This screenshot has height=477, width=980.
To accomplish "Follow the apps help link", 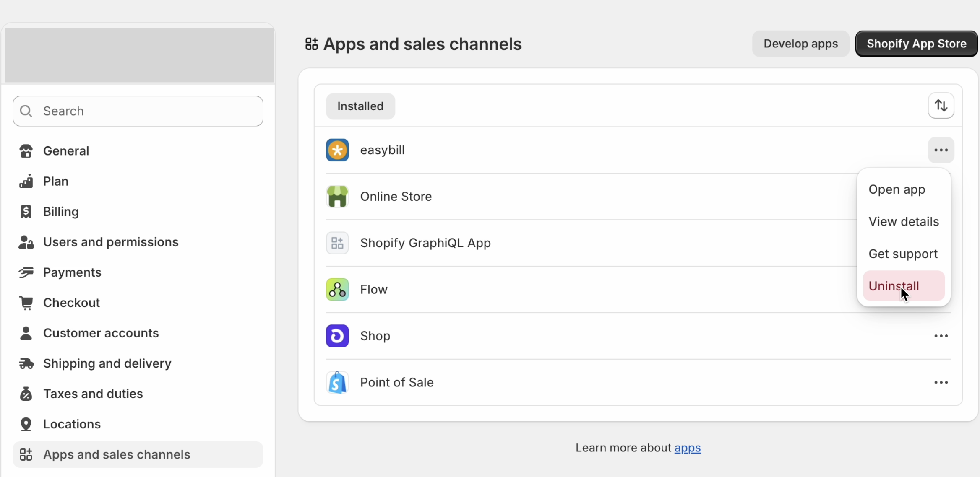I will point(687,448).
